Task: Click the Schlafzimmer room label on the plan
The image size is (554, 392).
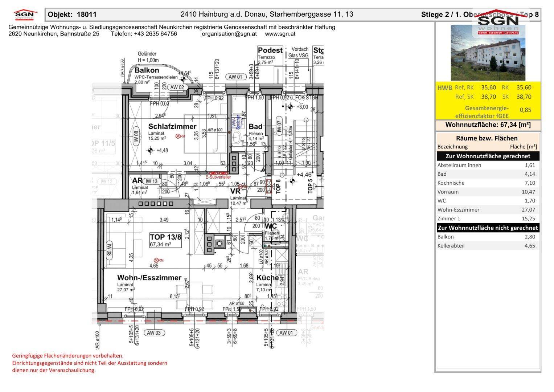Action: (x=172, y=127)
